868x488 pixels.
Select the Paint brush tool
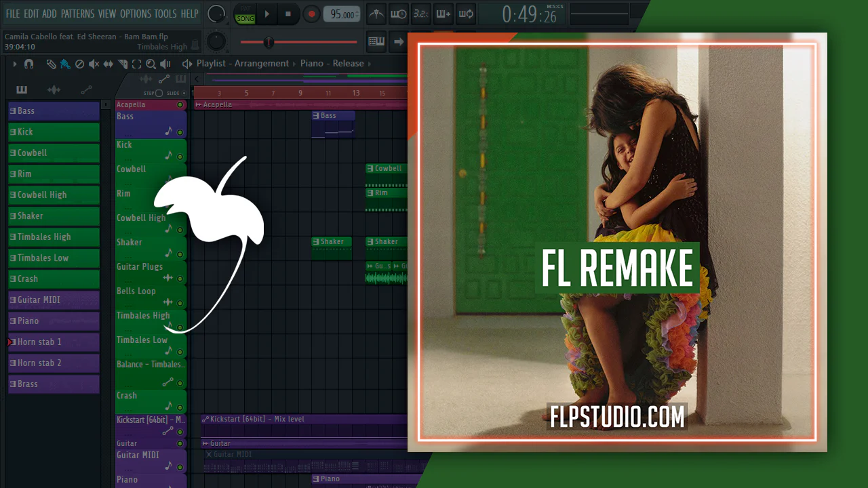coord(65,64)
